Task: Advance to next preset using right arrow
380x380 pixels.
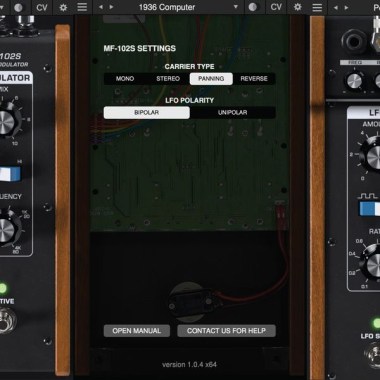Action: point(111,7)
